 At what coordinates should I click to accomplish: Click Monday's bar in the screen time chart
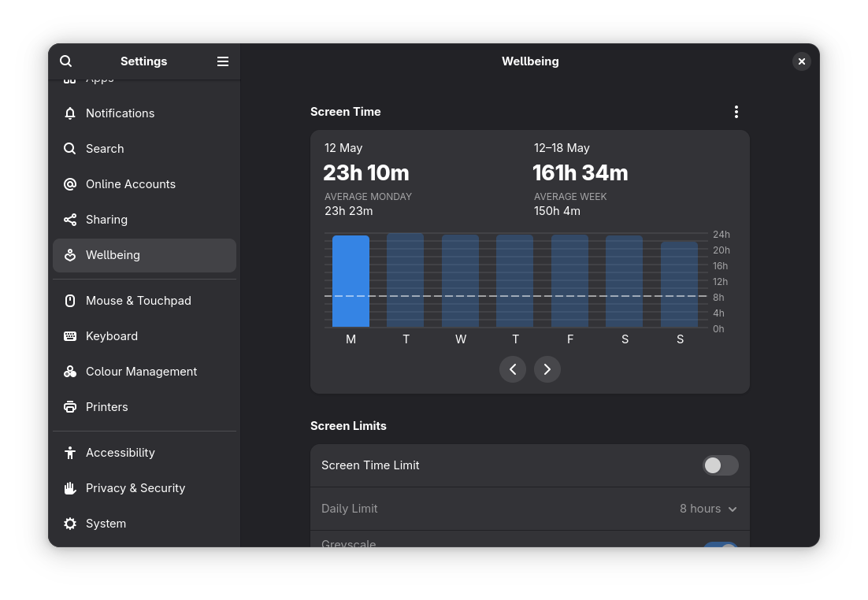[350, 281]
